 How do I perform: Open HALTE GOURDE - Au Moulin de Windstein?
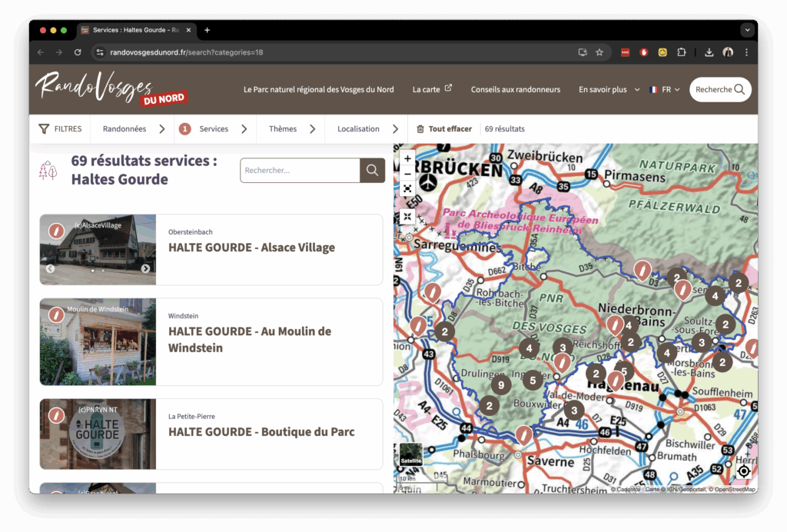pos(250,339)
